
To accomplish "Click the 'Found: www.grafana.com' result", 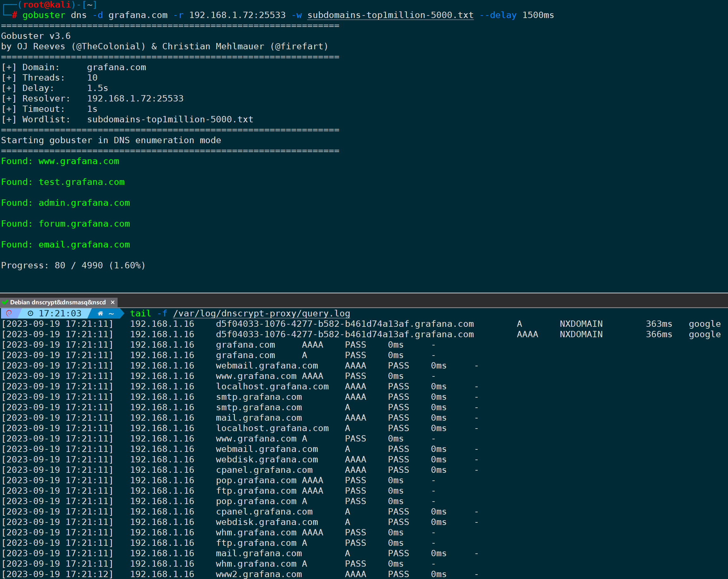I will pyautogui.click(x=60, y=161).
